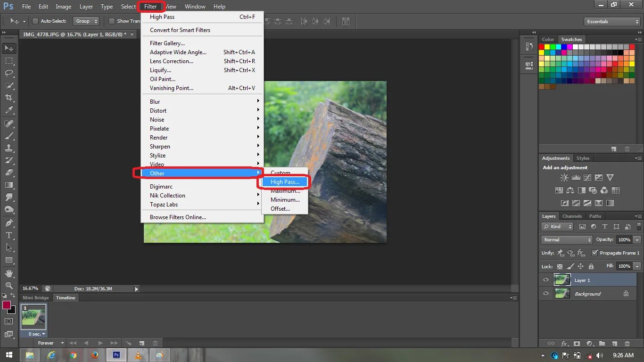Open the Normal blend mode dropdown

(x=567, y=240)
